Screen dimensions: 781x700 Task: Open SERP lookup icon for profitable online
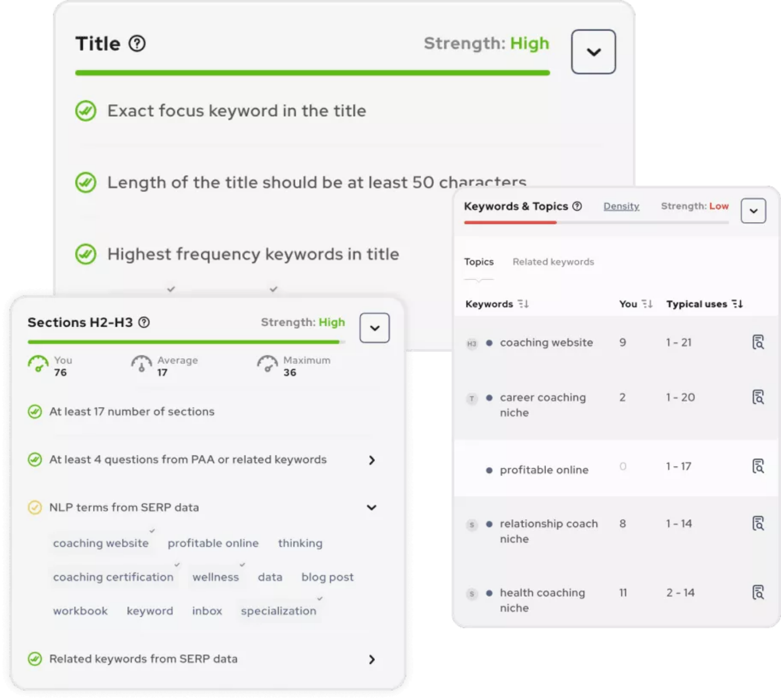pos(758,466)
